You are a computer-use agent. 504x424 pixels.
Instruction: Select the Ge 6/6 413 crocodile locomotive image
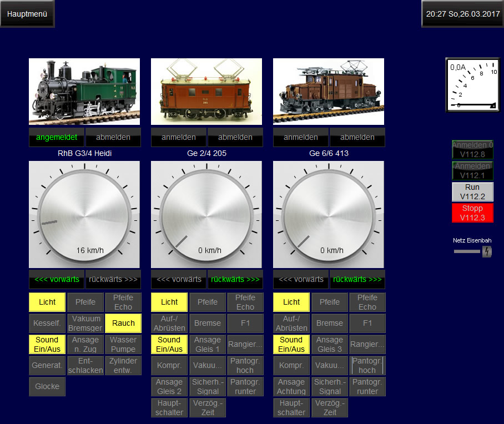[329, 92]
